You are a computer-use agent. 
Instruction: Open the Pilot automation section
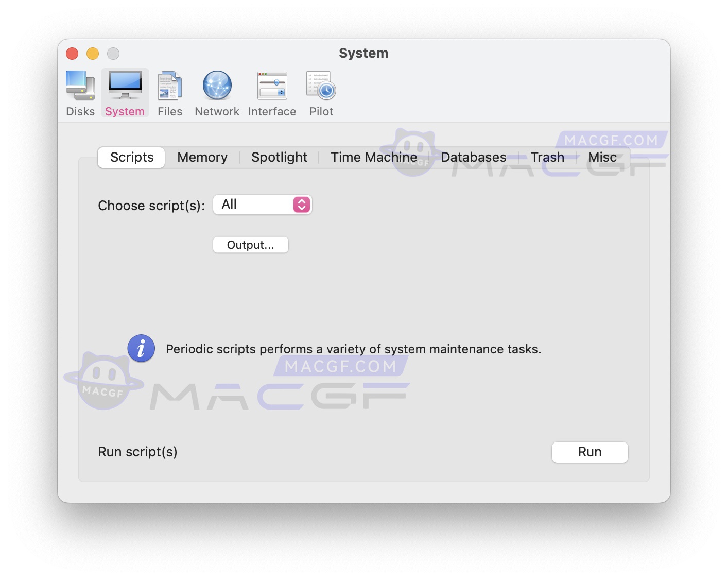[x=320, y=93]
